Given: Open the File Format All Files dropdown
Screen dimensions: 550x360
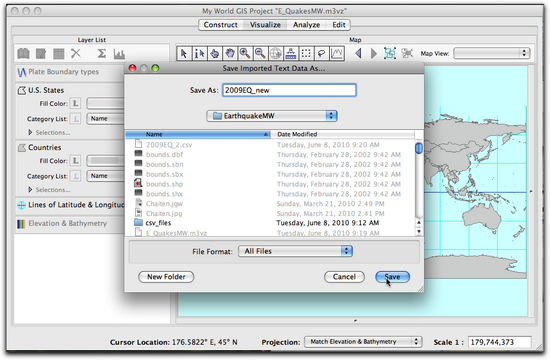Looking at the screenshot, I should (x=295, y=251).
